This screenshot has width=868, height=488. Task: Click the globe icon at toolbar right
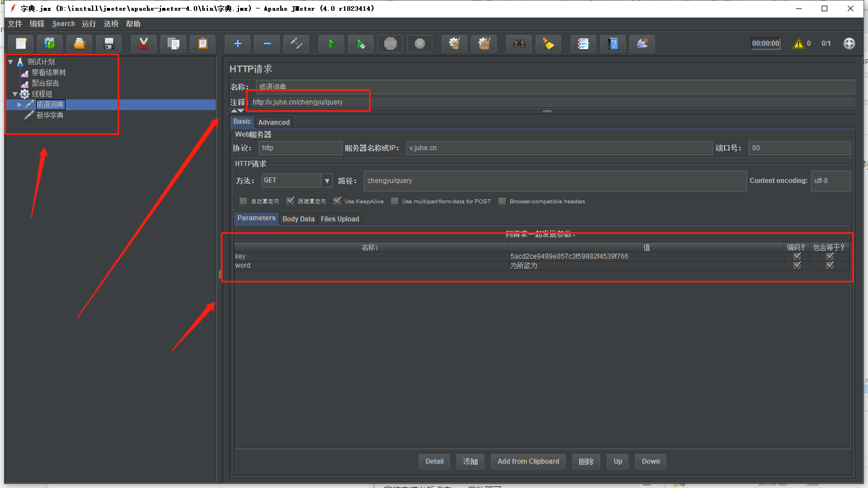tap(849, 43)
